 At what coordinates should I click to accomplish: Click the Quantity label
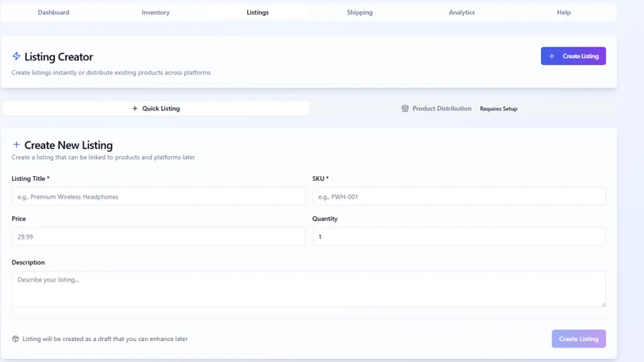[325, 219]
